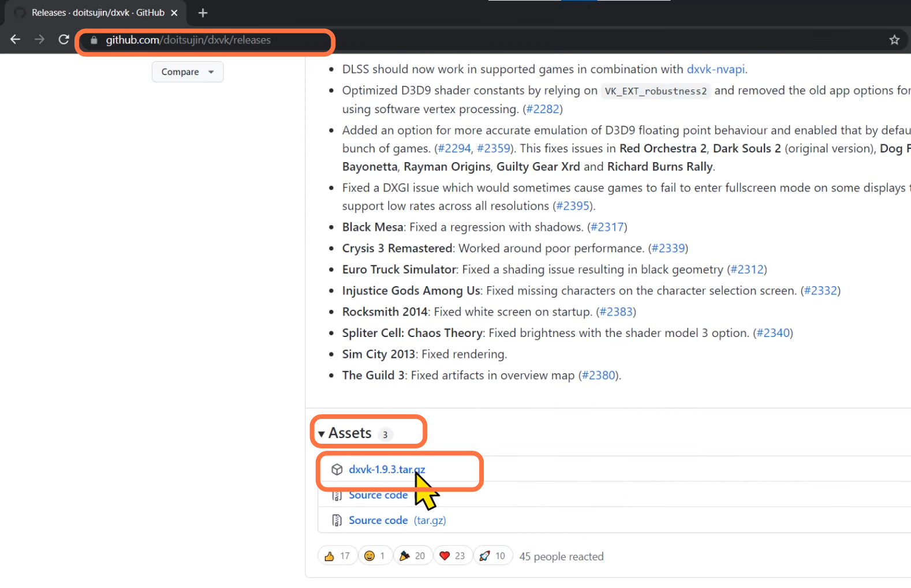Open Euro Truck Simulator issue #2312
Image resolution: width=911 pixels, height=588 pixels.
pos(747,269)
